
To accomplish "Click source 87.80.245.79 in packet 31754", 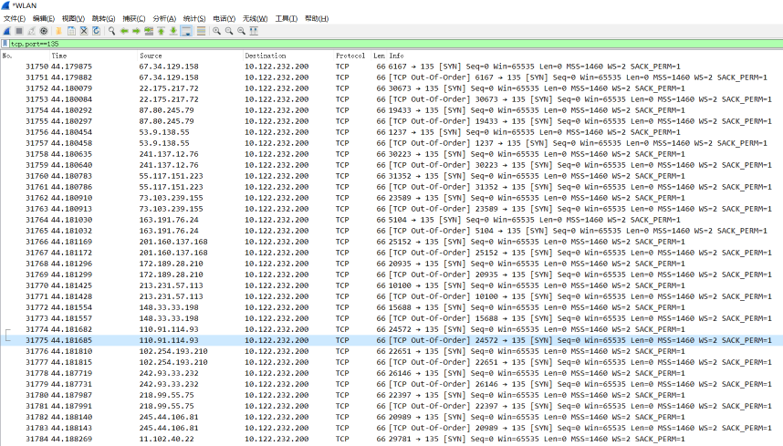I will 166,110.
